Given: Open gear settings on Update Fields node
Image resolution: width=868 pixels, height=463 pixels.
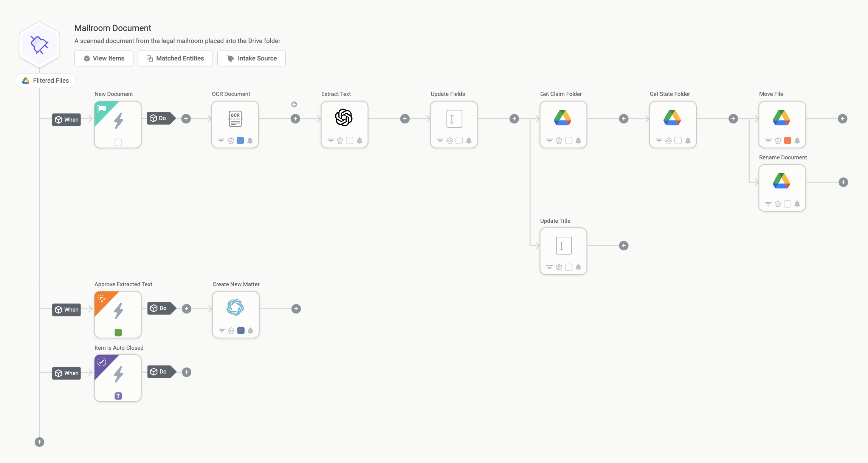Looking at the screenshot, I should pyautogui.click(x=449, y=140).
